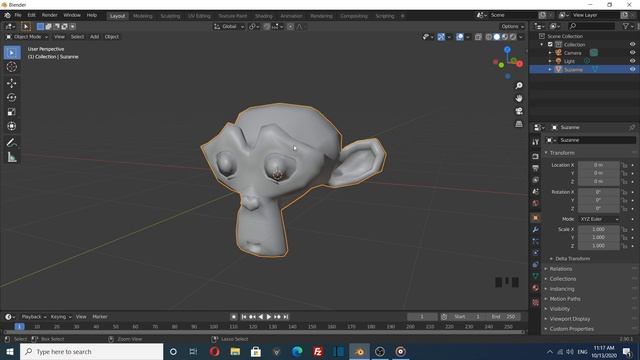Open the Material properties tab icon
The height and width of the screenshot is (360, 640).
click(x=536, y=288)
